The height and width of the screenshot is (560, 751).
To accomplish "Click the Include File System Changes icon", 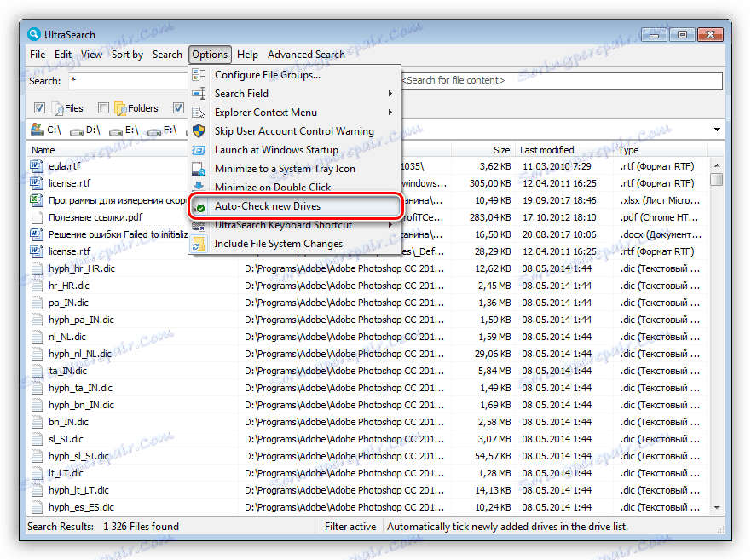I will (x=199, y=244).
